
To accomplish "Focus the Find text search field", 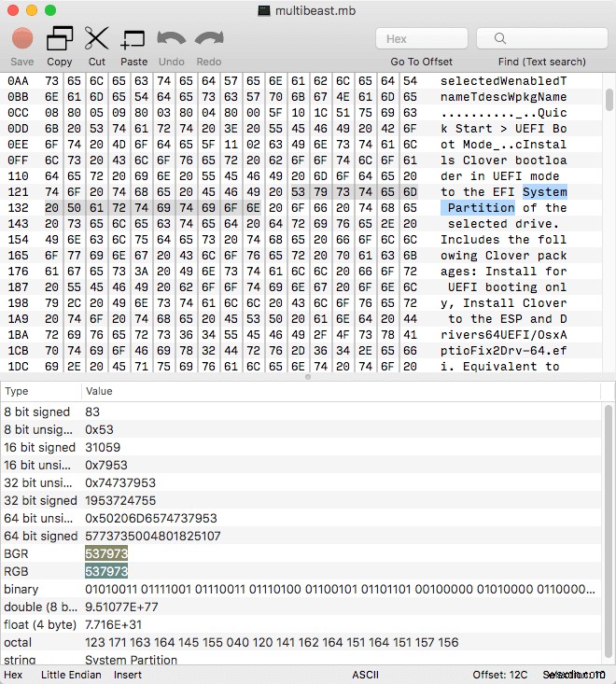I will pos(542,39).
